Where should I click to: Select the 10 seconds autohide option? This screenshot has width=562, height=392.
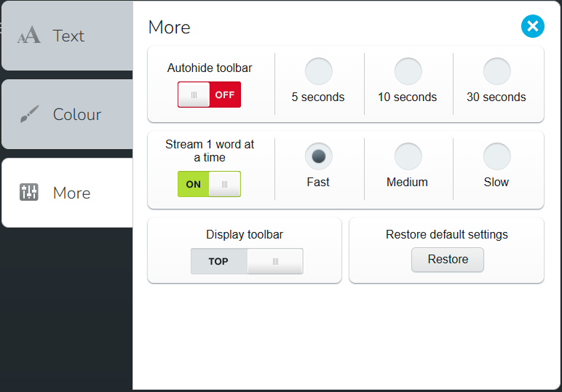[x=408, y=71]
